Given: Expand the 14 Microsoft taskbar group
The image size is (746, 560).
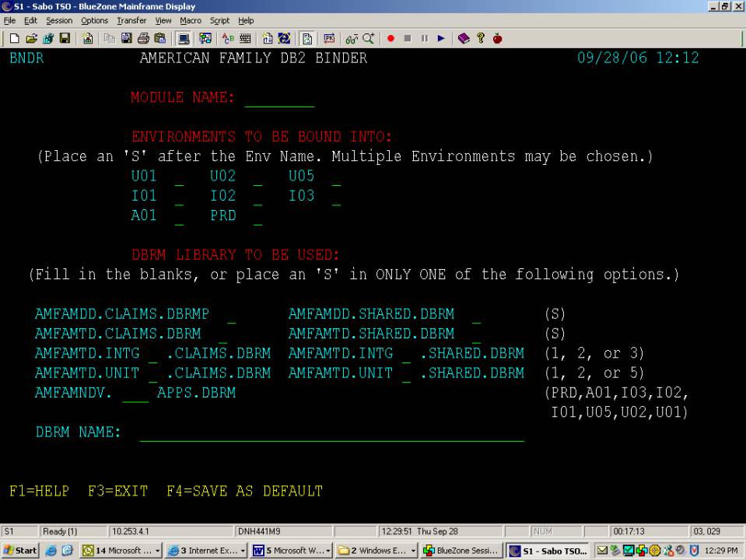Looking at the screenshot, I should (121, 551).
